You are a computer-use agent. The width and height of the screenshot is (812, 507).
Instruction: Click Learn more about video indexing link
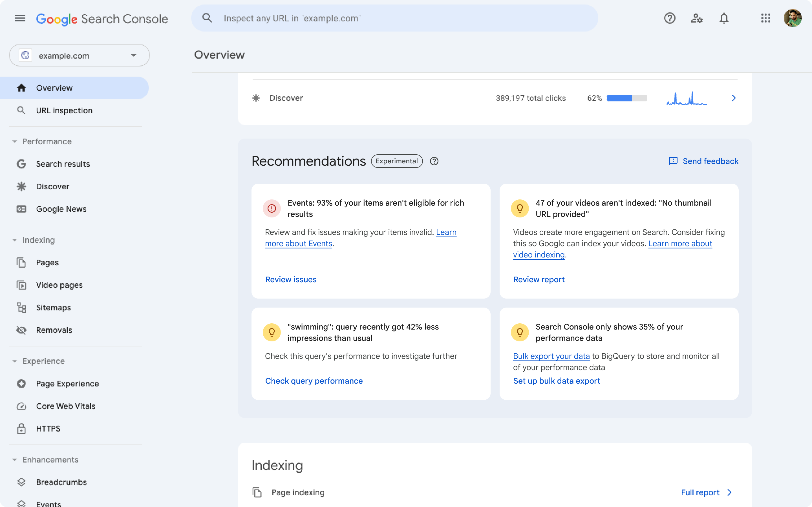tap(612, 248)
